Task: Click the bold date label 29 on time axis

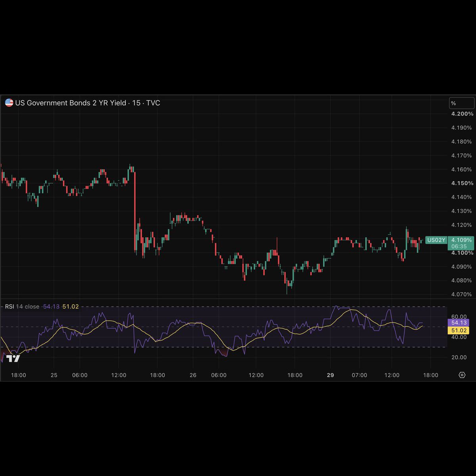Action: coord(330,375)
